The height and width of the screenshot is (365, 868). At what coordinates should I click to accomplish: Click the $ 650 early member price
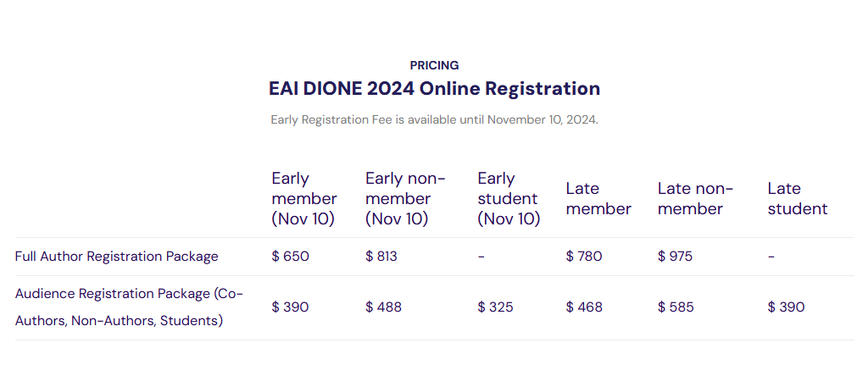[x=290, y=257]
